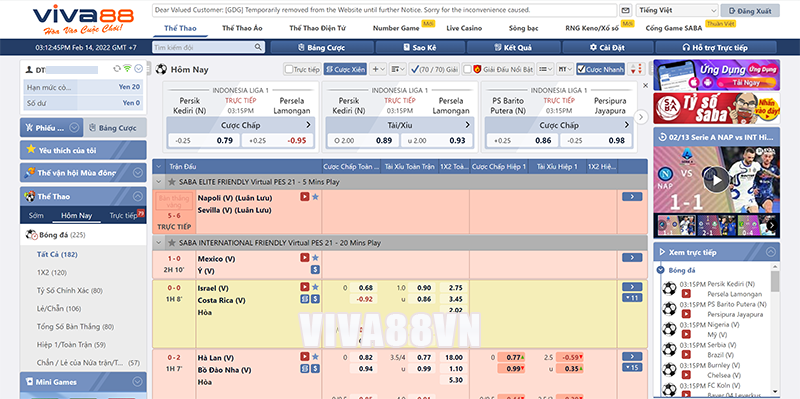Go to next featured match card arrow

click(641, 117)
